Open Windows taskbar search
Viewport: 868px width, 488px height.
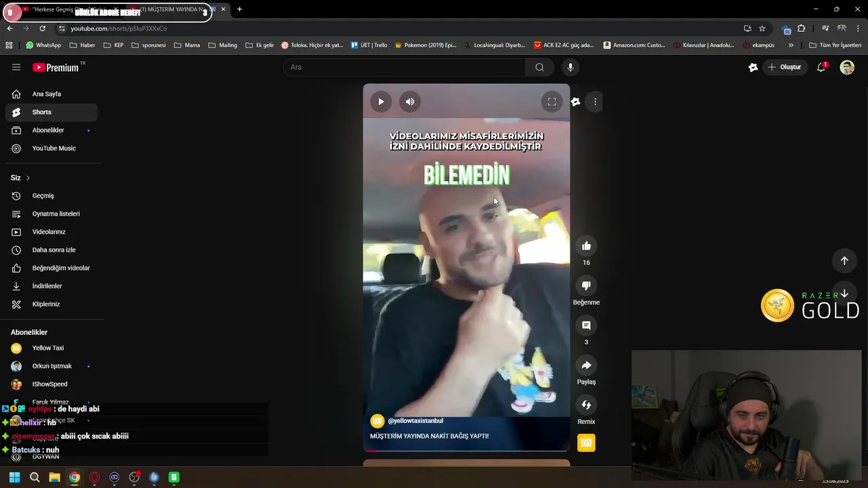[x=35, y=477]
